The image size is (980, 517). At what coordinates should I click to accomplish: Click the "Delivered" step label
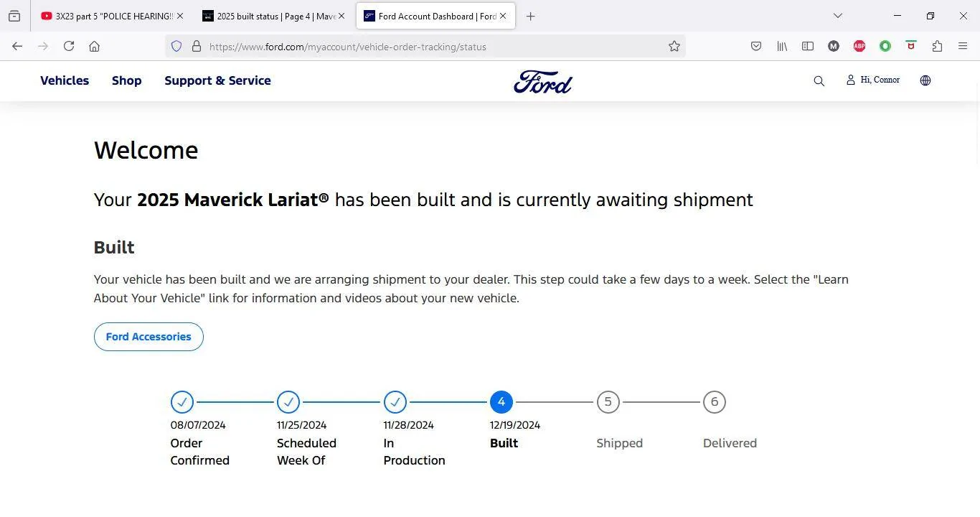coord(730,443)
